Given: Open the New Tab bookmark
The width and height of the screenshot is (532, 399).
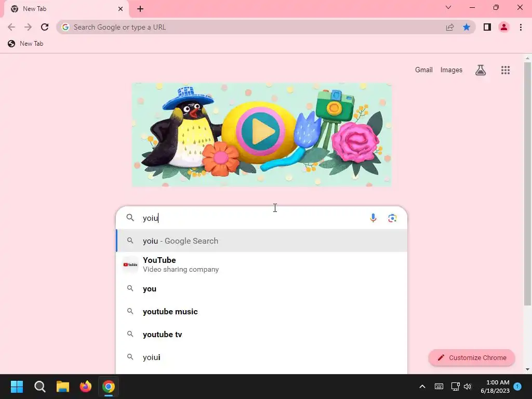Looking at the screenshot, I should pos(26,44).
